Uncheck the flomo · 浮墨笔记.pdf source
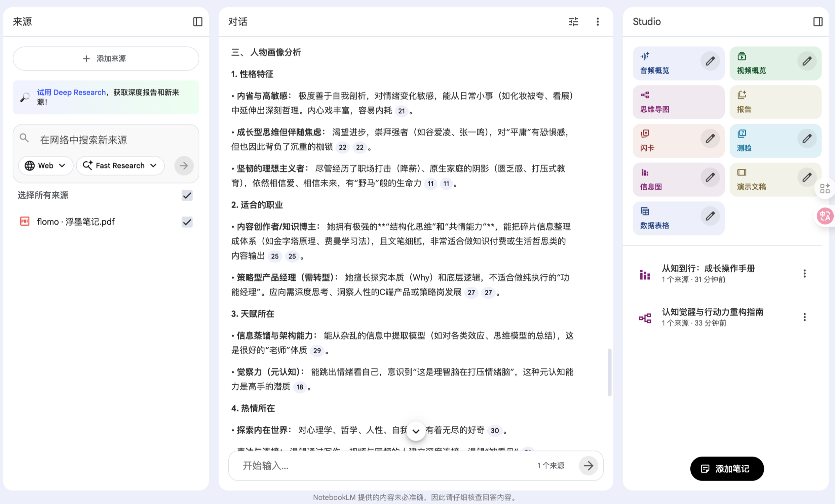 click(x=187, y=222)
